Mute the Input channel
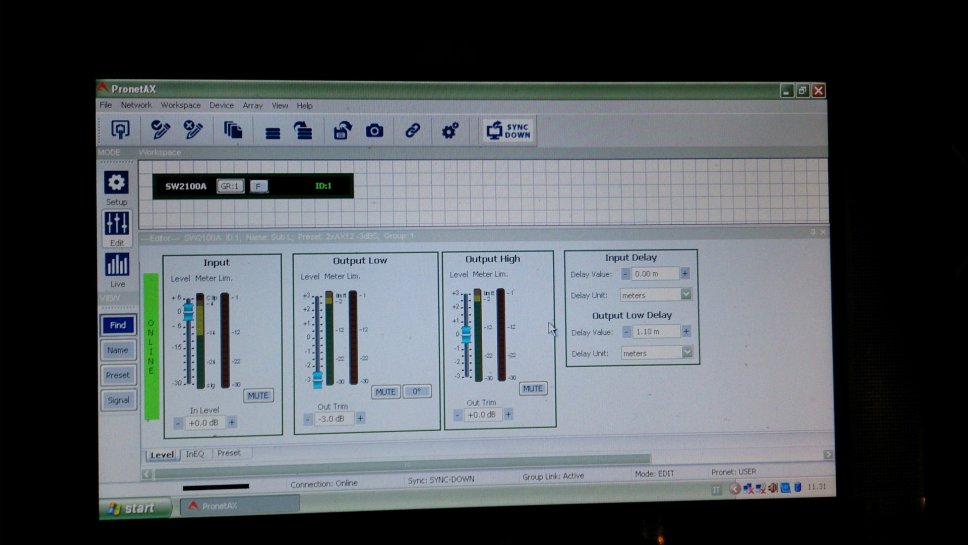 click(x=258, y=396)
